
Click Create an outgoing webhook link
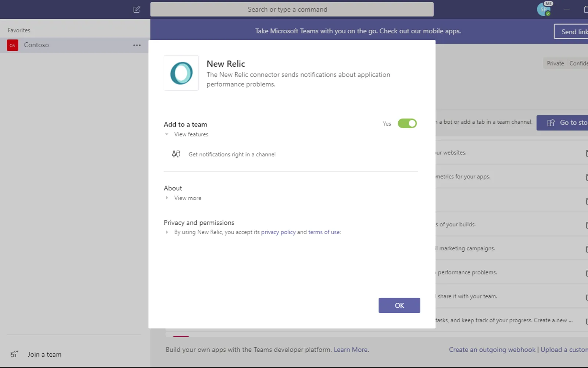[x=492, y=350]
